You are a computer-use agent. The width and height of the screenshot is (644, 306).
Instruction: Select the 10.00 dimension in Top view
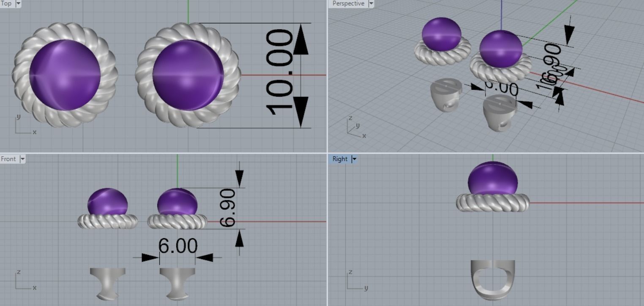pos(279,72)
